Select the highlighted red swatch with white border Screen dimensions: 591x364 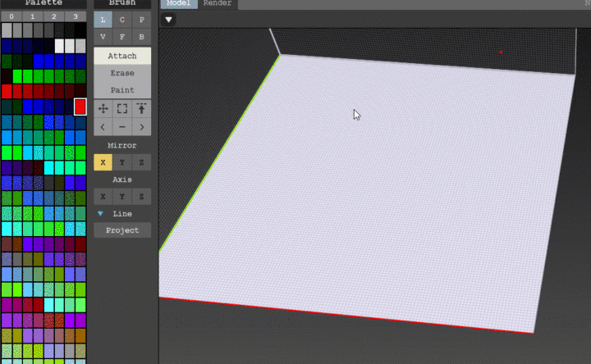[80, 107]
